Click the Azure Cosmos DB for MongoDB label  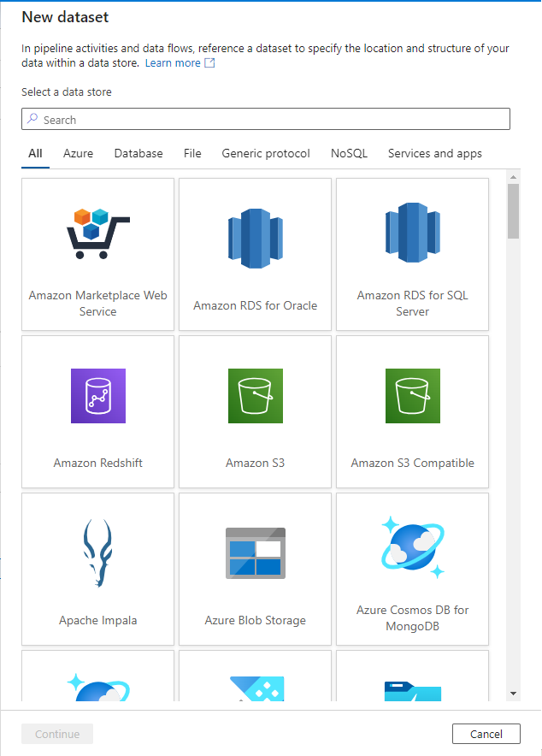[x=412, y=618]
